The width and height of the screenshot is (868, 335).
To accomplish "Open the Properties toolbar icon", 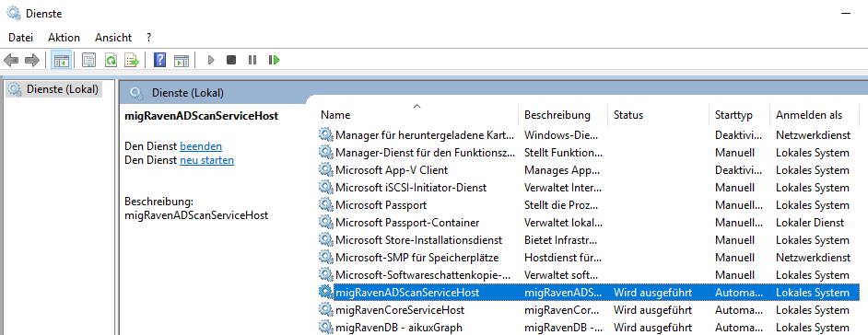I will [x=88, y=60].
